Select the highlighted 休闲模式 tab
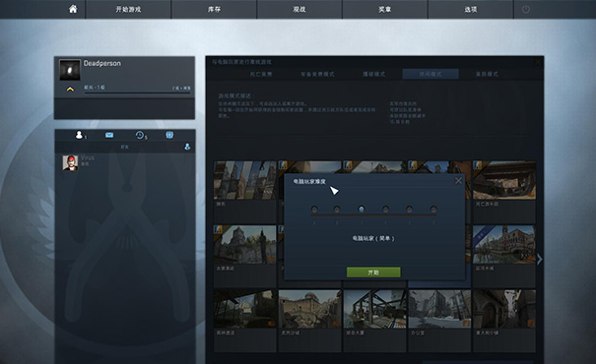 click(x=430, y=74)
